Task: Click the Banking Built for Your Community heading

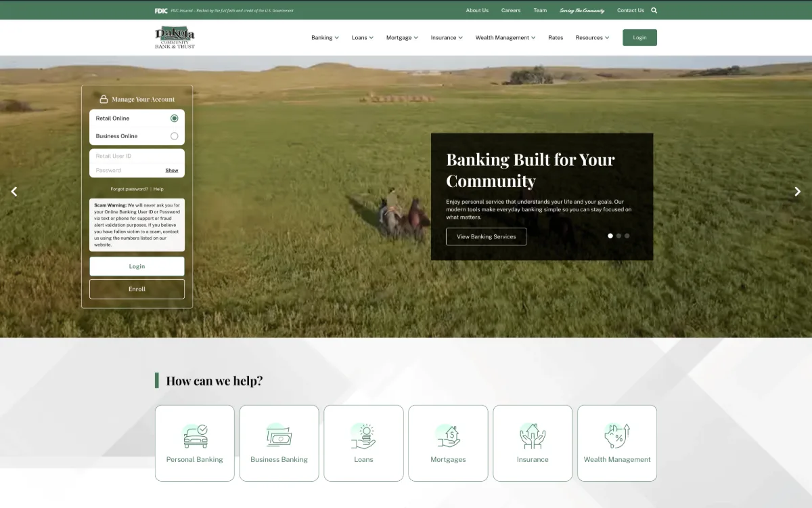Action: coord(531,170)
